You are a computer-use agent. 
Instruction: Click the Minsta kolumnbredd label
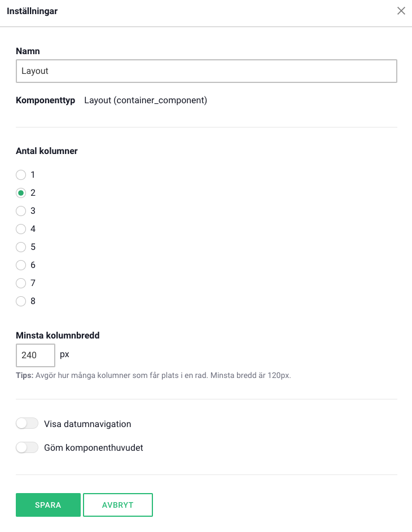click(58, 335)
